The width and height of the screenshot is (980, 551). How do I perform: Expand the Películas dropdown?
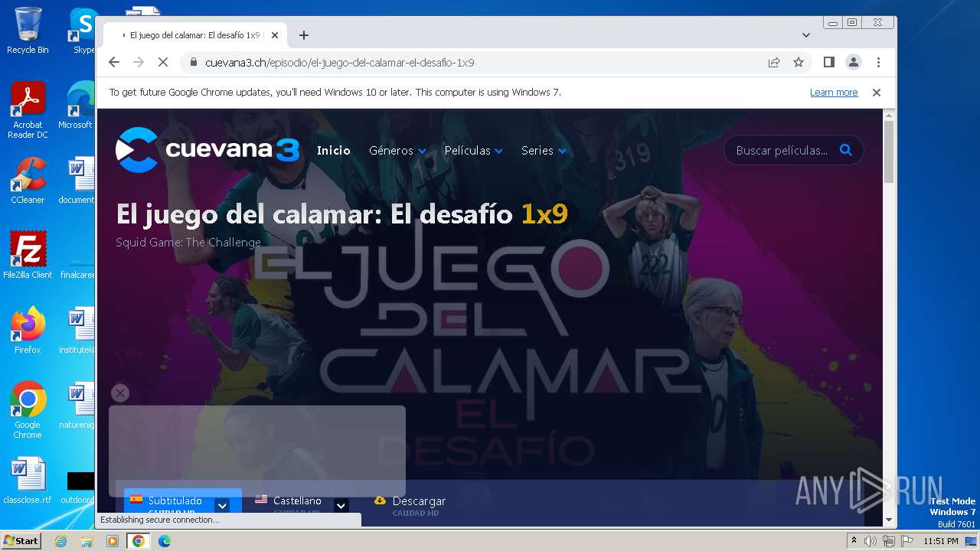[473, 151]
